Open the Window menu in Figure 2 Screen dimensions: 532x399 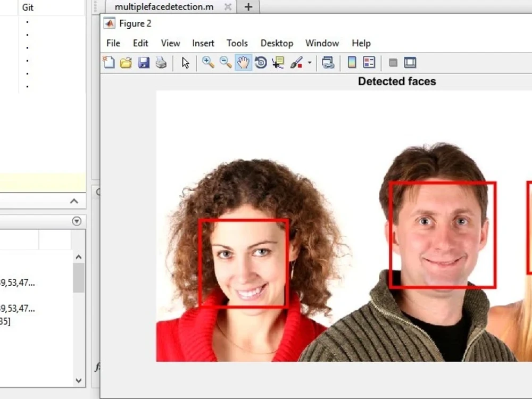pyautogui.click(x=322, y=44)
